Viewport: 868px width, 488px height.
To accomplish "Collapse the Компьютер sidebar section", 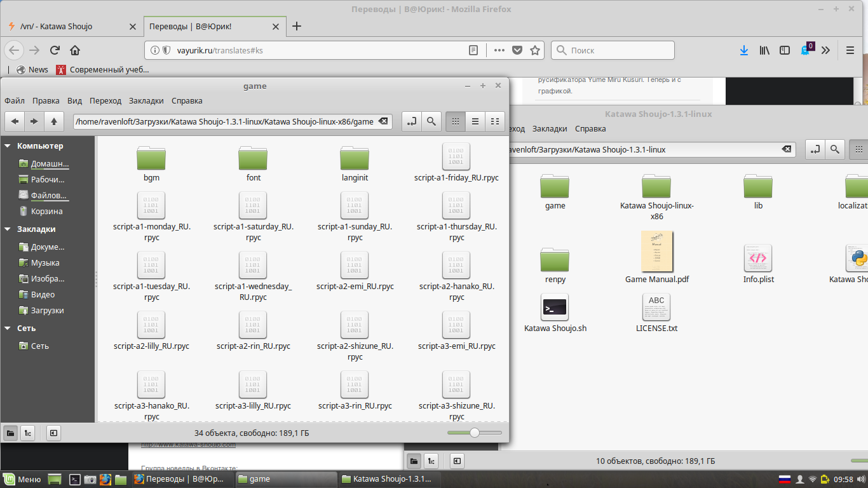I will pyautogui.click(x=8, y=146).
